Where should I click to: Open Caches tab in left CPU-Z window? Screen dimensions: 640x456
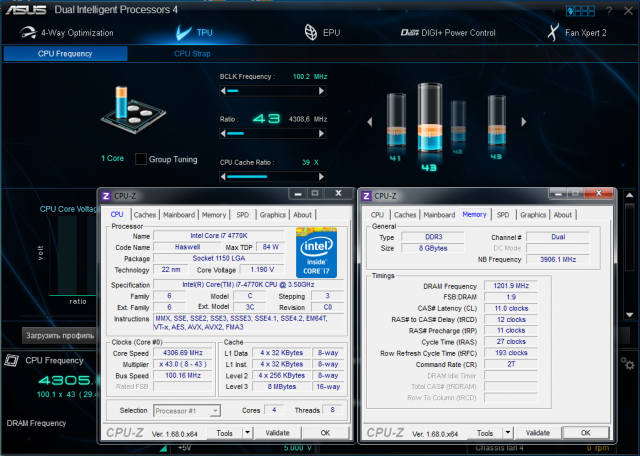coord(145,215)
